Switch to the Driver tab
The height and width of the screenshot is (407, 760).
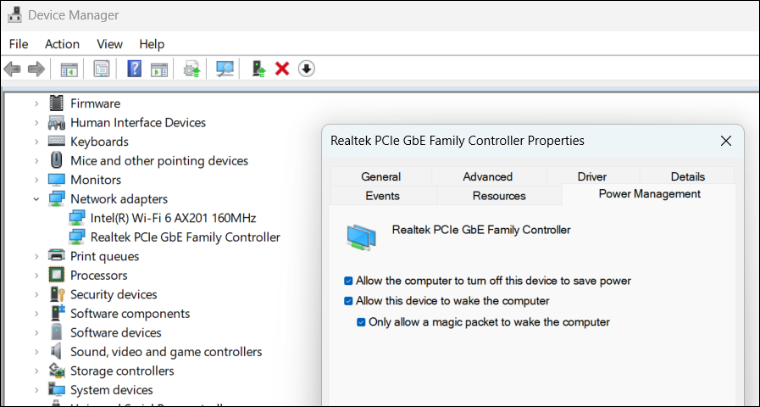point(592,177)
